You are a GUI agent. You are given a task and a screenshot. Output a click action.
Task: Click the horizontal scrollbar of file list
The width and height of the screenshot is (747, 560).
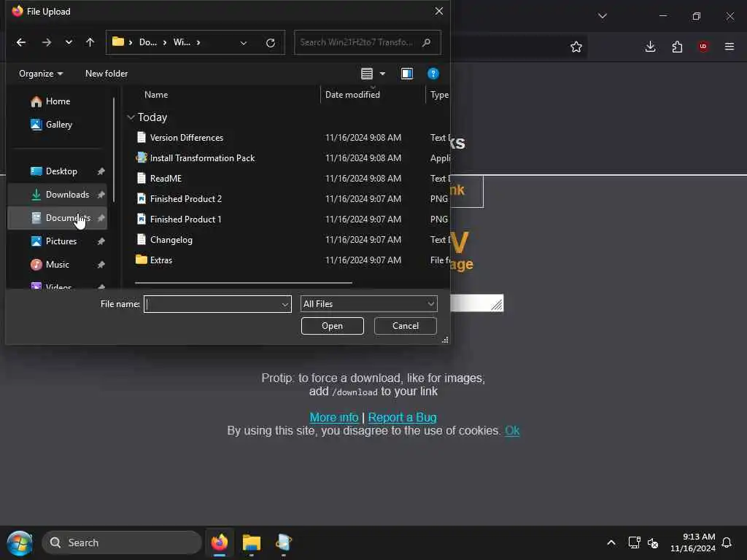[x=244, y=283]
